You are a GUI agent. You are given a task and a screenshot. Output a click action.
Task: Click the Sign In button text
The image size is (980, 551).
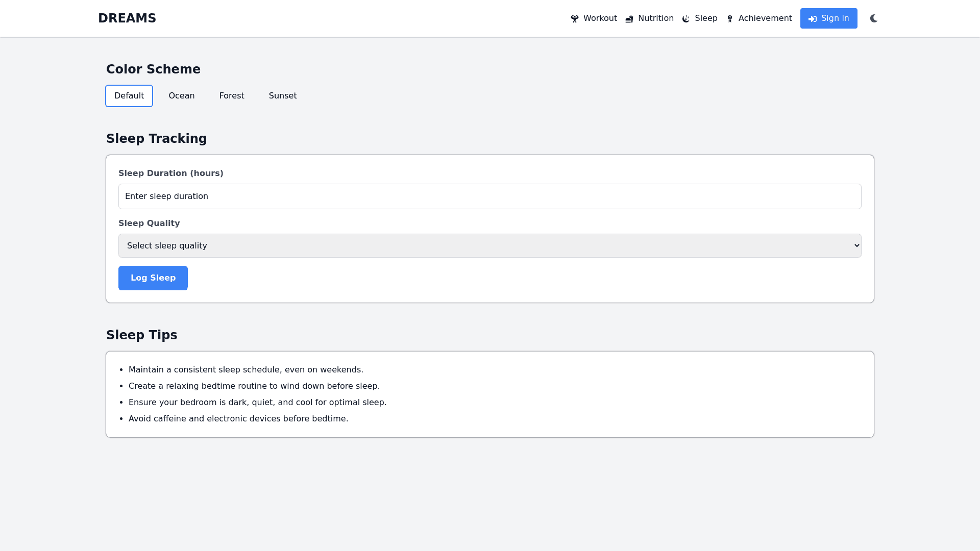[x=835, y=18]
